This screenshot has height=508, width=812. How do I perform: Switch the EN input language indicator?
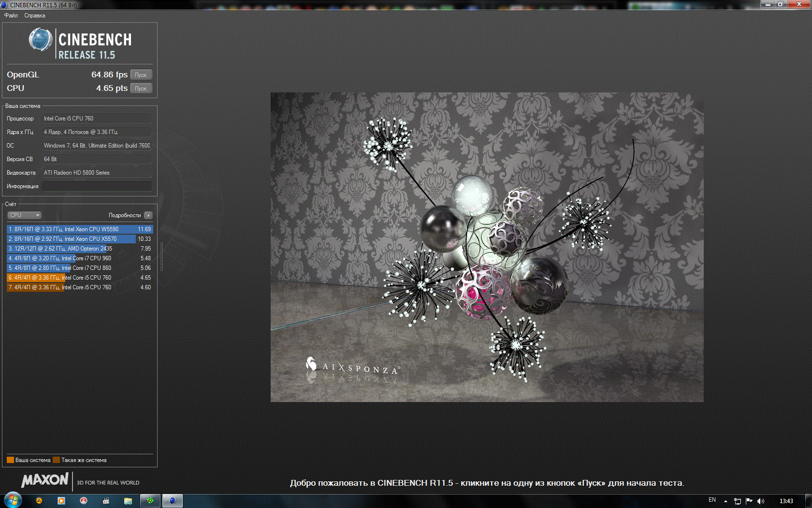pyautogui.click(x=712, y=500)
